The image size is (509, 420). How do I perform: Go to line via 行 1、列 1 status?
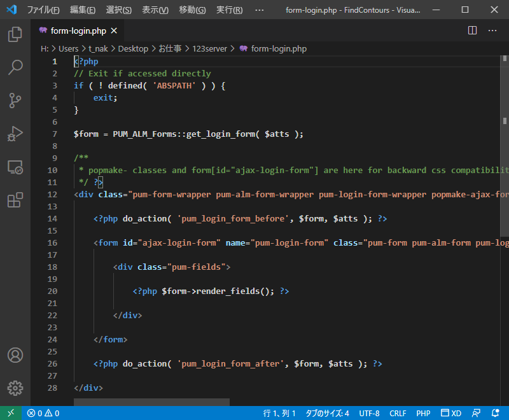pos(279,413)
